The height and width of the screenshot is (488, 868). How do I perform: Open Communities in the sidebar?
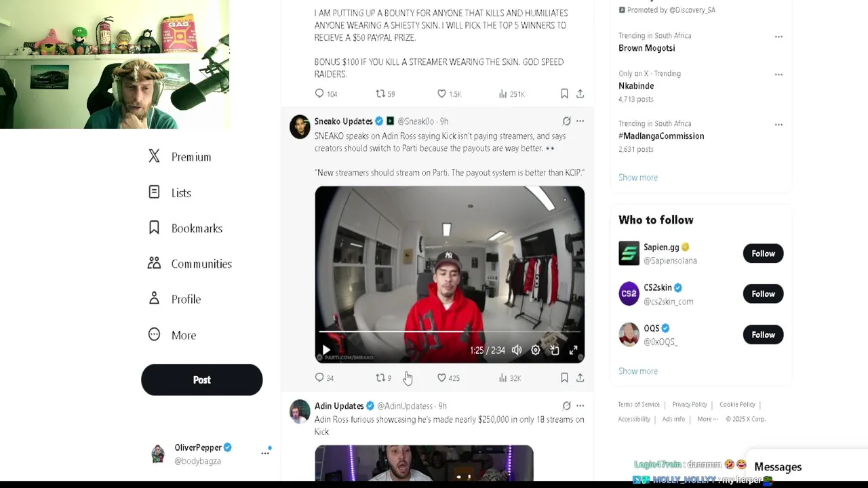point(190,264)
